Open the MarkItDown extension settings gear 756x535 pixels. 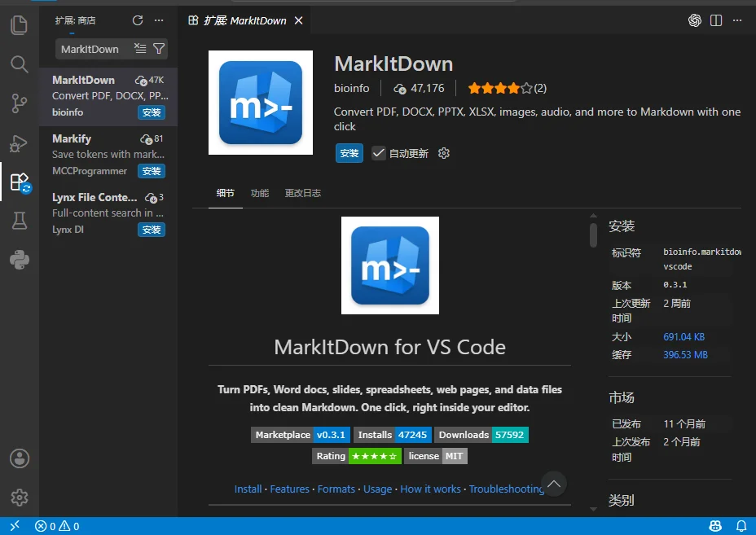[443, 153]
